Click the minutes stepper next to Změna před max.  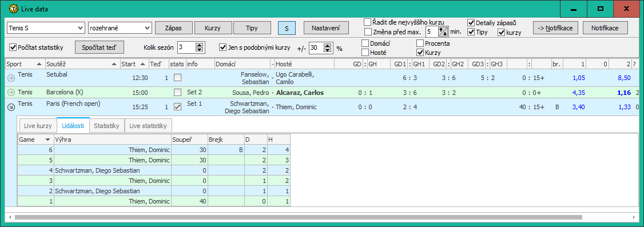(x=443, y=31)
